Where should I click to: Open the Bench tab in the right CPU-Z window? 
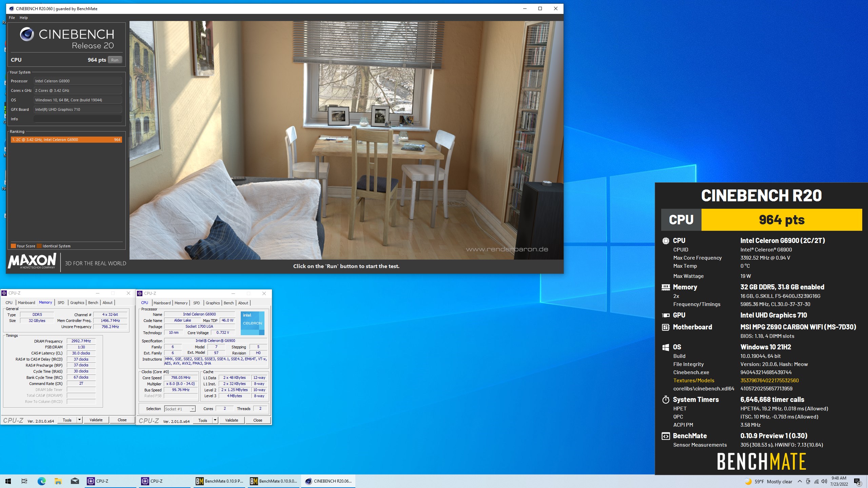[229, 303]
